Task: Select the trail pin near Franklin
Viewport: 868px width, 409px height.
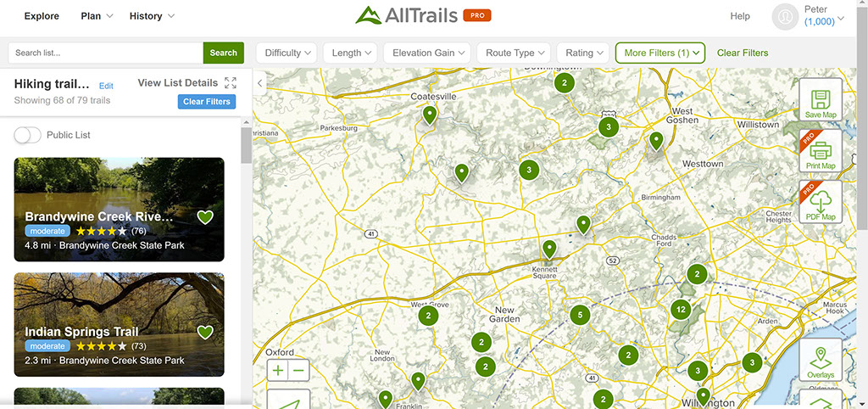Action: coord(418,382)
